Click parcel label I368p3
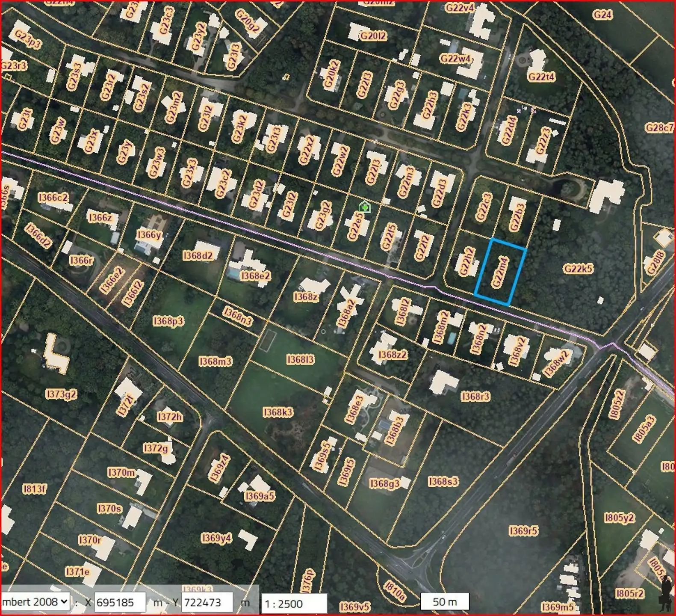 pos(168,321)
